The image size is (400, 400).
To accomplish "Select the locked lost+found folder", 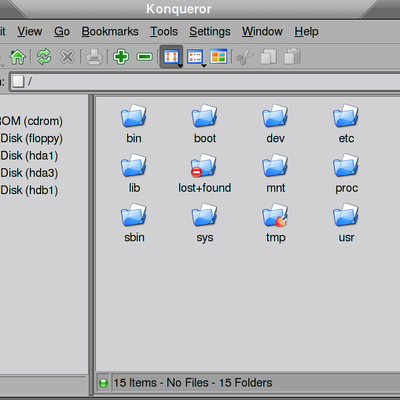I will (x=205, y=173).
